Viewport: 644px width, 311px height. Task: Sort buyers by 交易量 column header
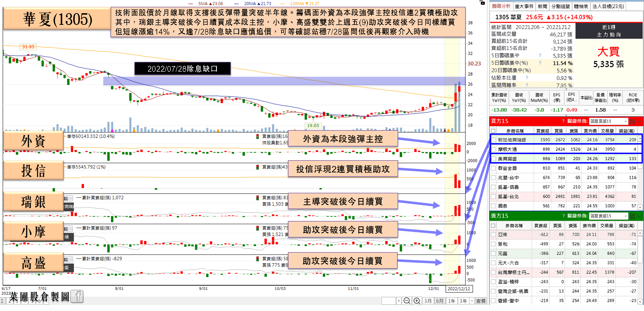(607, 131)
